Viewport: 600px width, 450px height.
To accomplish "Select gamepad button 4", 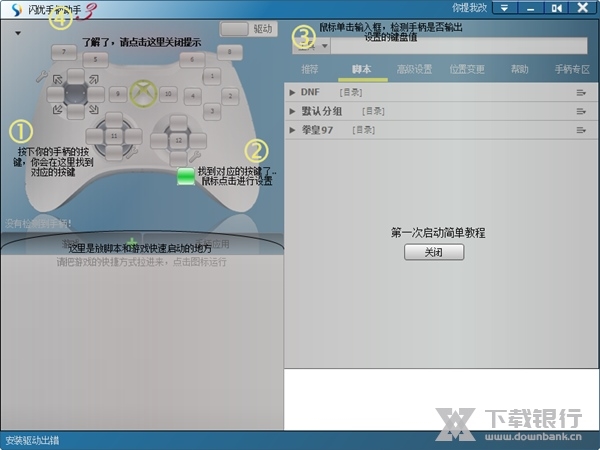I will tap(193, 96).
